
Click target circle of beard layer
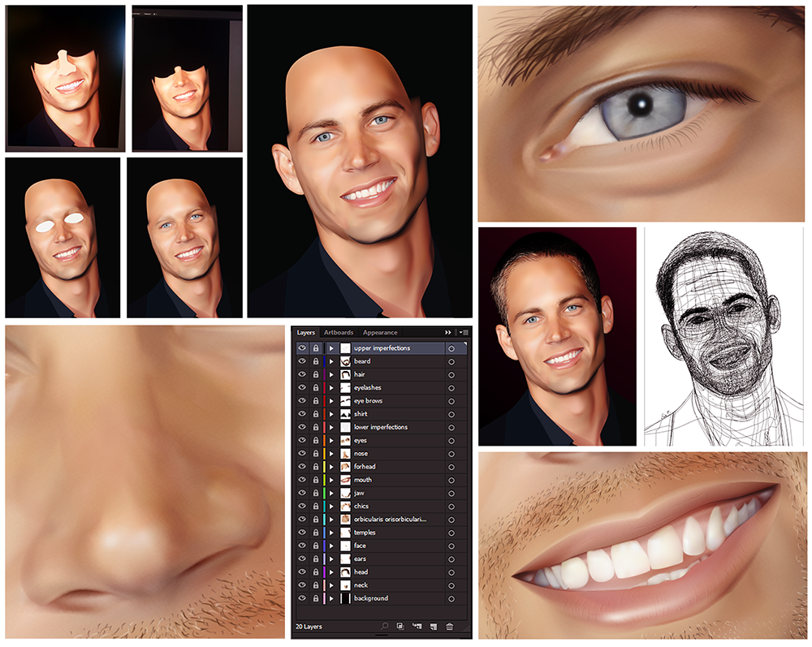click(x=451, y=362)
